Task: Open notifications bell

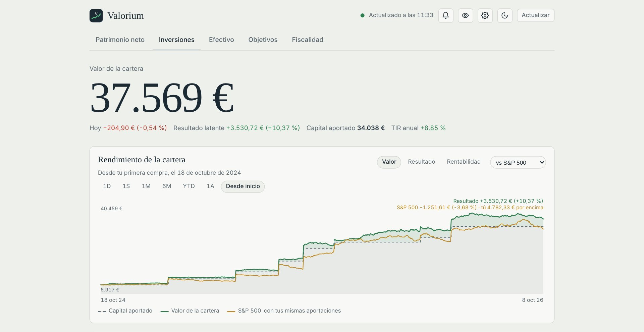Action: click(x=446, y=15)
